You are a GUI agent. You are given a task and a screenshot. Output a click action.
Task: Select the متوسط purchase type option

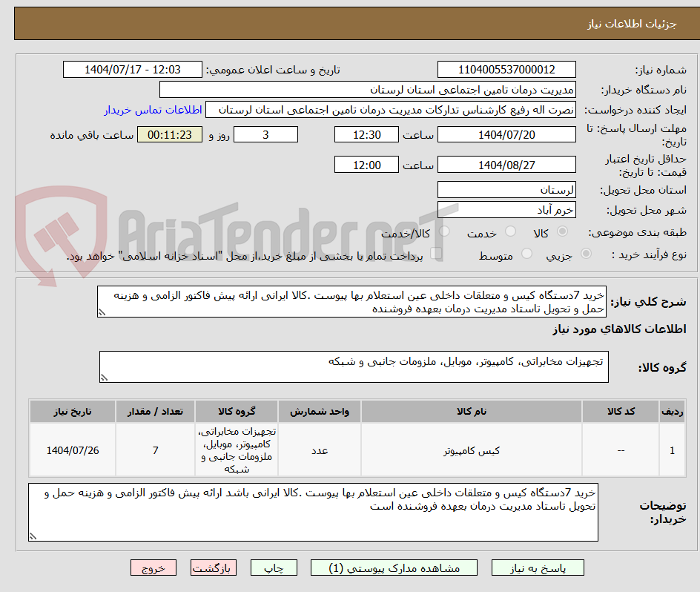tap(526, 254)
